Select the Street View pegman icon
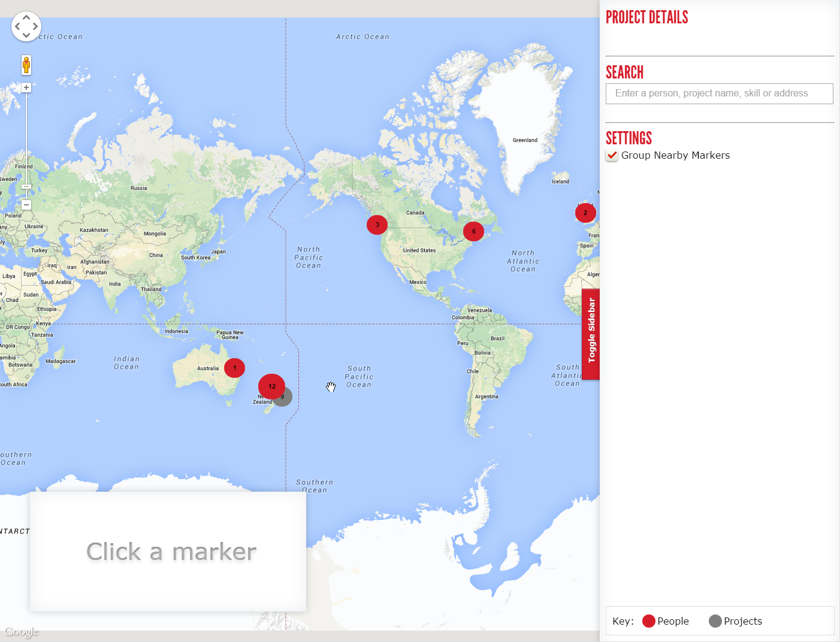Image resolution: width=840 pixels, height=642 pixels. click(x=26, y=65)
